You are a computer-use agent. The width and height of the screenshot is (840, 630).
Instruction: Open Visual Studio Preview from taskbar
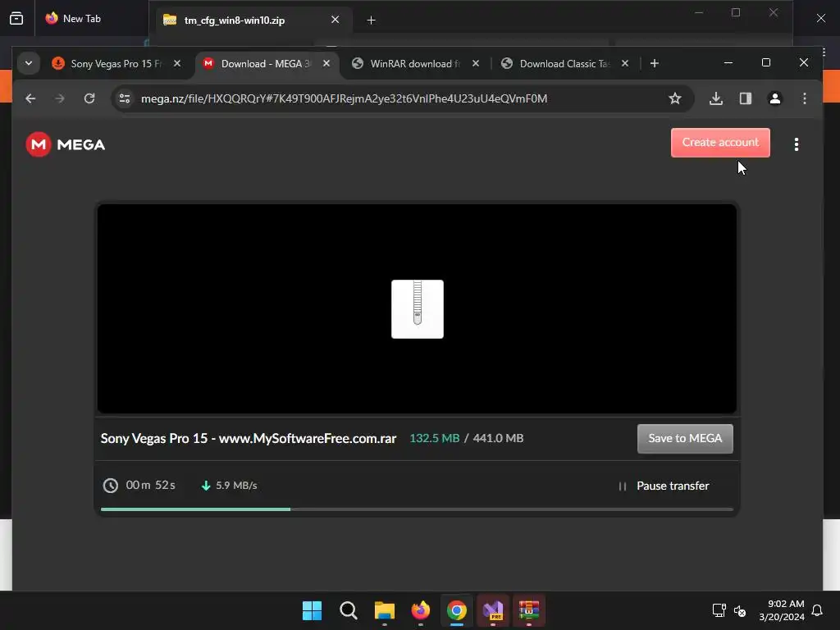(x=493, y=610)
